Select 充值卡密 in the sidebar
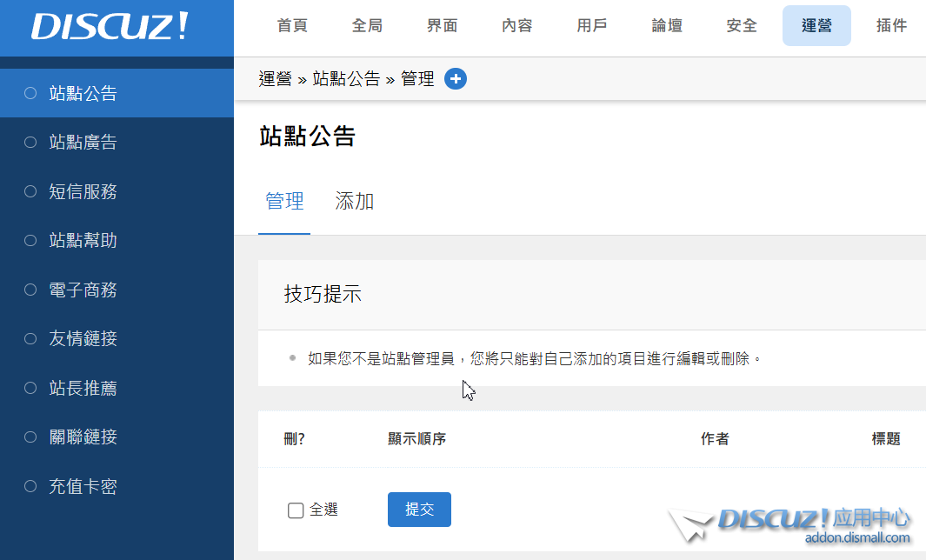This screenshot has width=926, height=560. pos(83,487)
